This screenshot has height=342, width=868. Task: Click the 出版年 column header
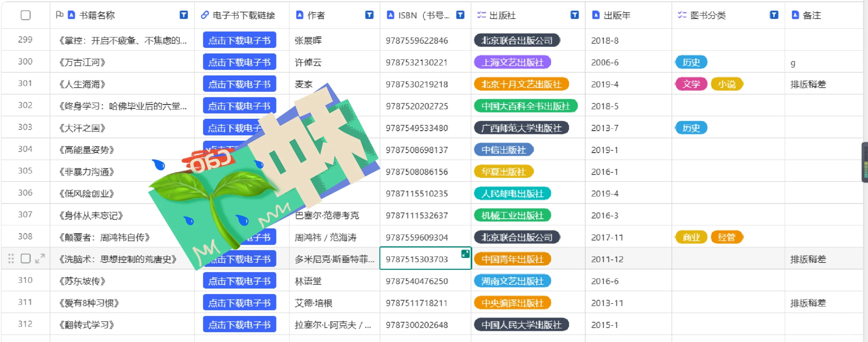(x=617, y=15)
